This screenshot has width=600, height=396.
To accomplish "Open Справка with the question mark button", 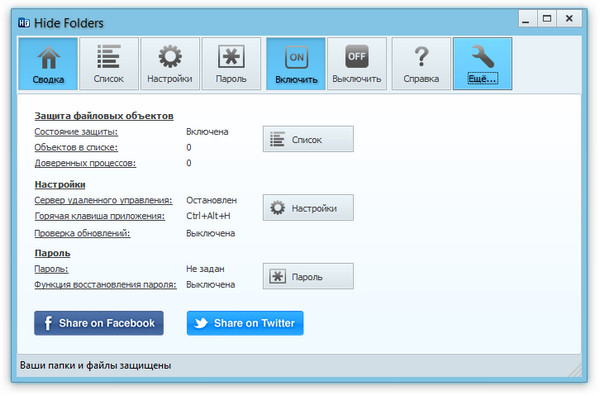I will pyautogui.click(x=421, y=64).
